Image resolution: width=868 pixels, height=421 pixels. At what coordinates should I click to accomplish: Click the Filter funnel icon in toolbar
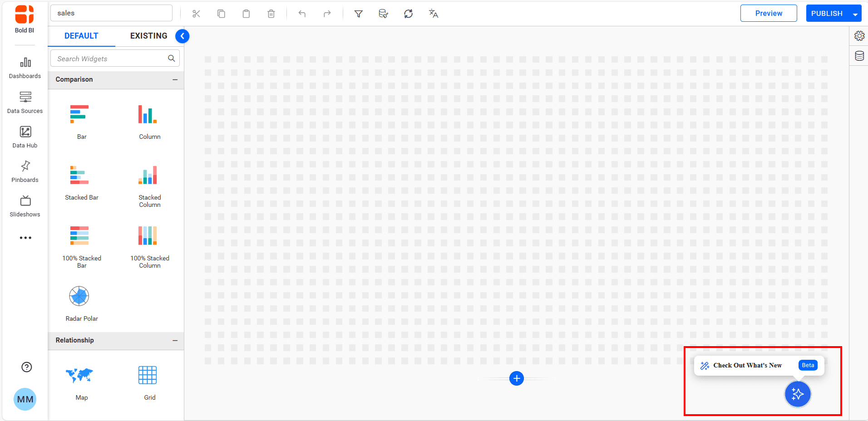358,14
